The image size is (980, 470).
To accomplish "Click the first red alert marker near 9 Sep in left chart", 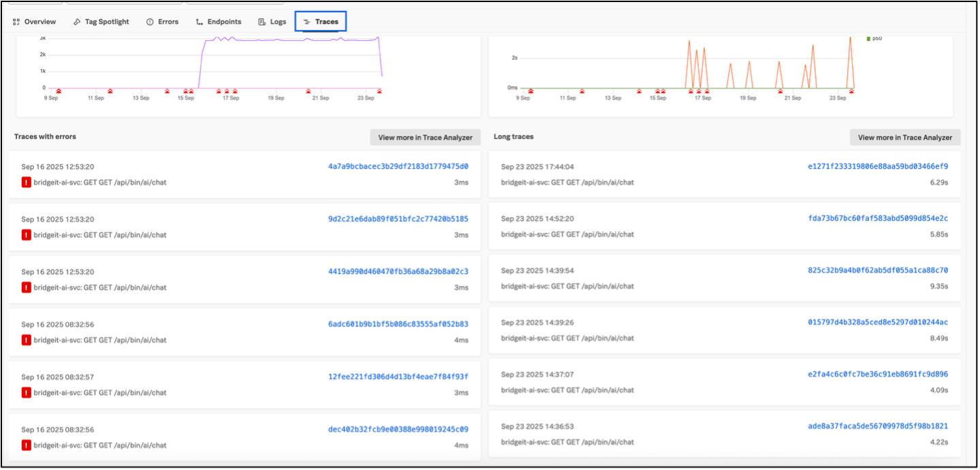I will 59,91.
